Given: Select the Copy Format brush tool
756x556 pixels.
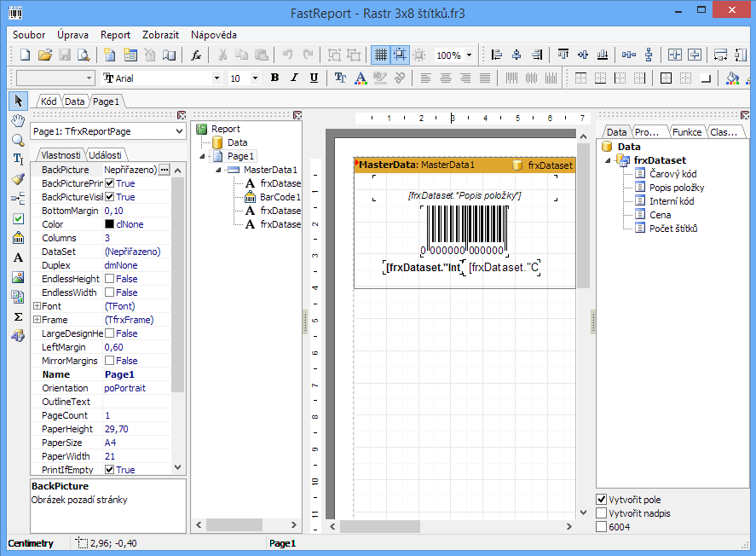Looking at the screenshot, I should coord(18,179).
